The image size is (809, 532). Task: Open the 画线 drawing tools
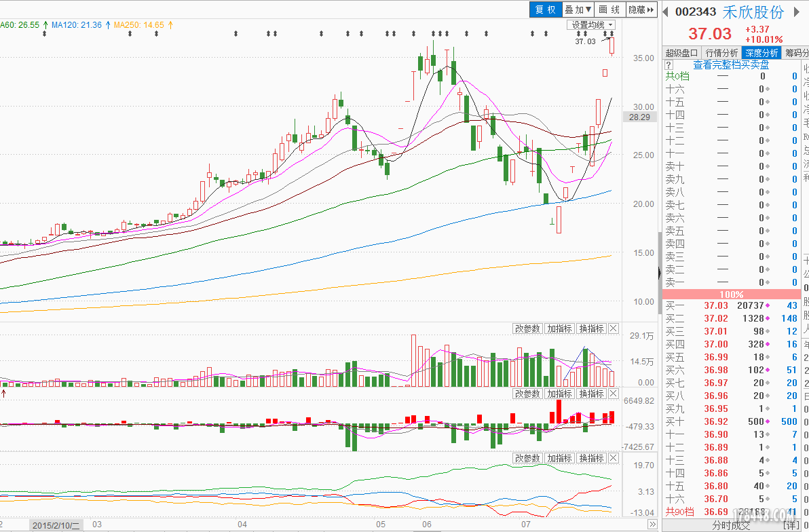tap(609, 9)
